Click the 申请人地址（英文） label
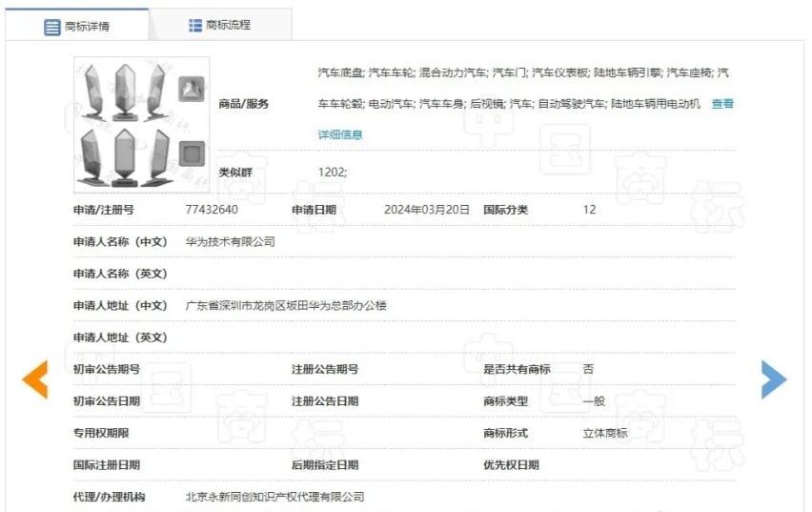The height and width of the screenshot is (512, 812). [x=120, y=338]
